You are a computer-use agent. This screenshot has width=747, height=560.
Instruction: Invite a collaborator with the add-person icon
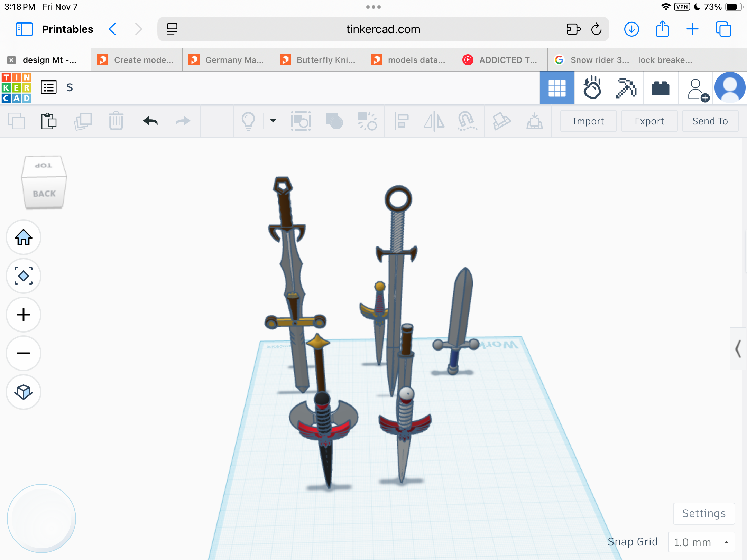[698, 90]
